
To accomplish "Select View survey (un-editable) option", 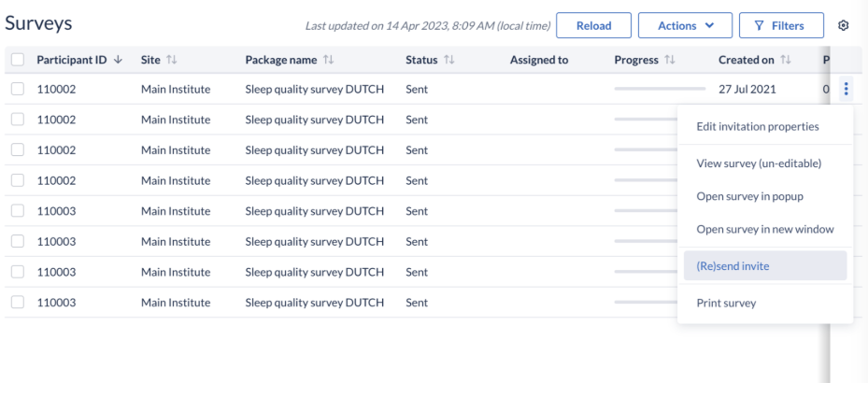I will pyautogui.click(x=759, y=163).
